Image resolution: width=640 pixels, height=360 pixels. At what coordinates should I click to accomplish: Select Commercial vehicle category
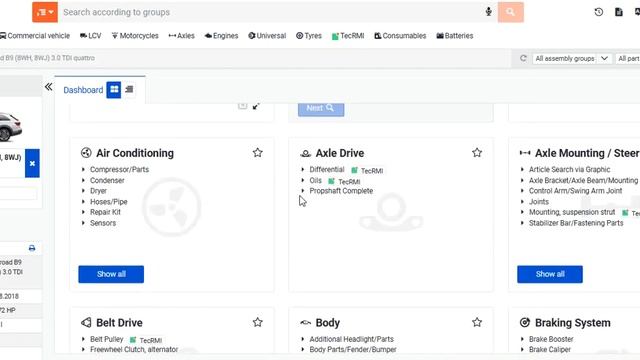(x=35, y=36)
